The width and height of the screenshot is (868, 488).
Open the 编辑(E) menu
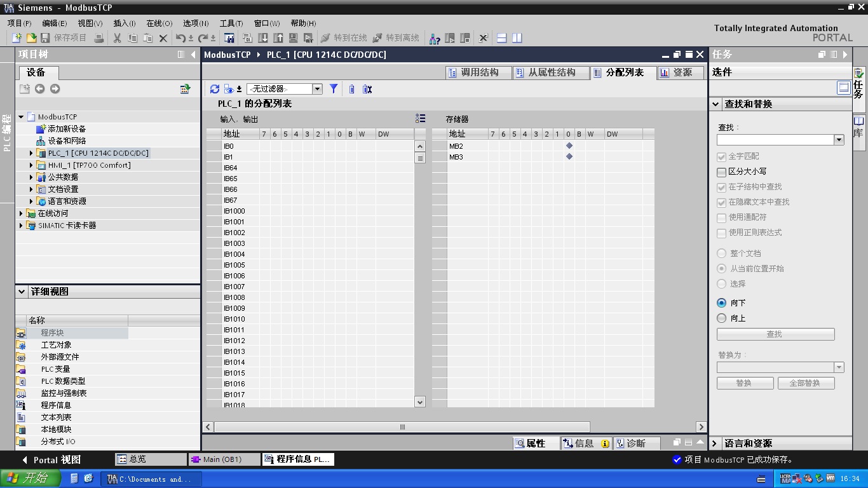click(54, 24)
